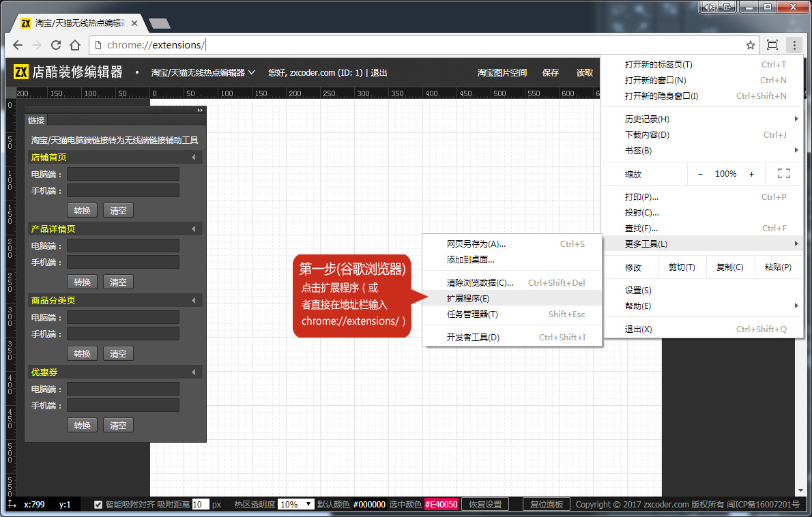Click the browser back arrow
Image resolution: width=812 pixels, height=517 pixels.
coord(18,45)
